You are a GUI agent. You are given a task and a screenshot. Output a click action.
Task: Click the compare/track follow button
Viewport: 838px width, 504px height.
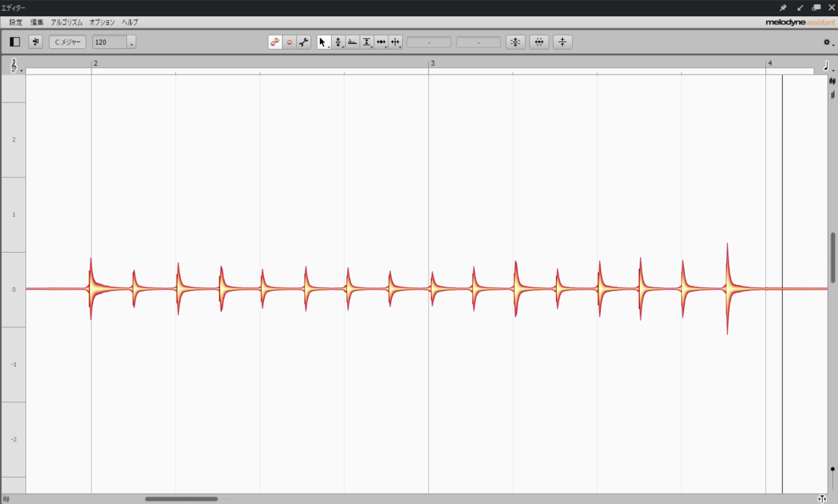(x=36, y=42)
